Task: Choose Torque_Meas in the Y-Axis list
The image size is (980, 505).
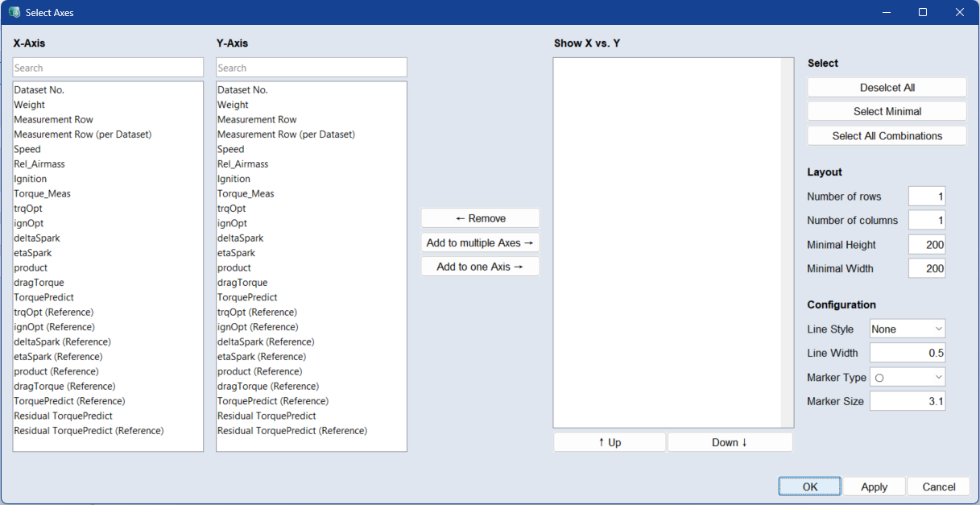Action: [x=246, y=193]
